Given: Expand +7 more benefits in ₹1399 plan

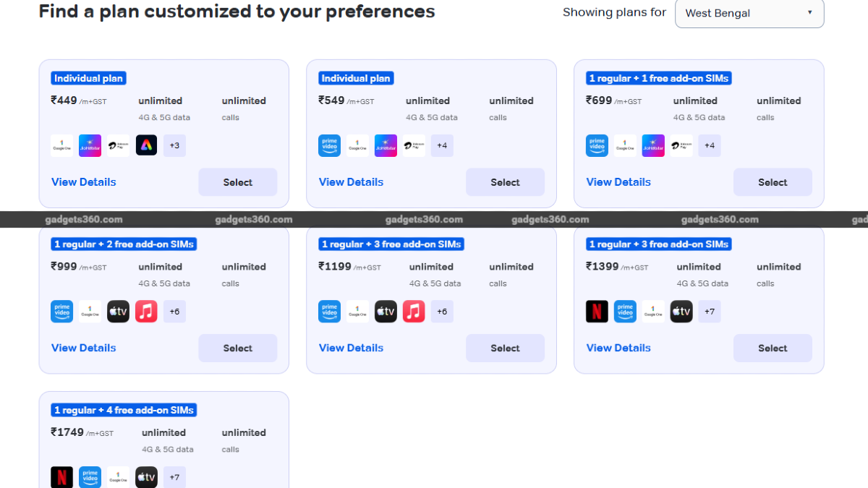Looking at the screenshot, I should click(x=710, y=312).
